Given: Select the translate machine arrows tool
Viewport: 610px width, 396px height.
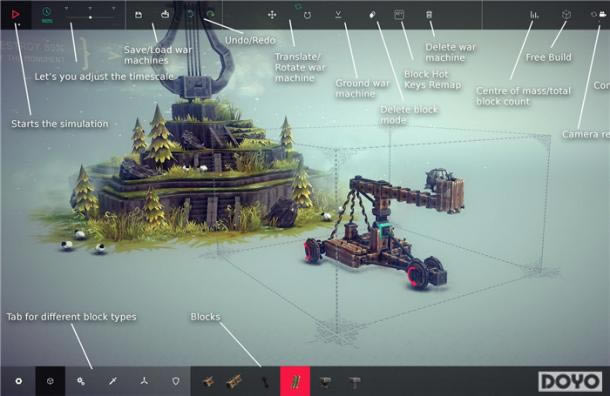Looking at the screenshot, I should (x=272, y=15).
